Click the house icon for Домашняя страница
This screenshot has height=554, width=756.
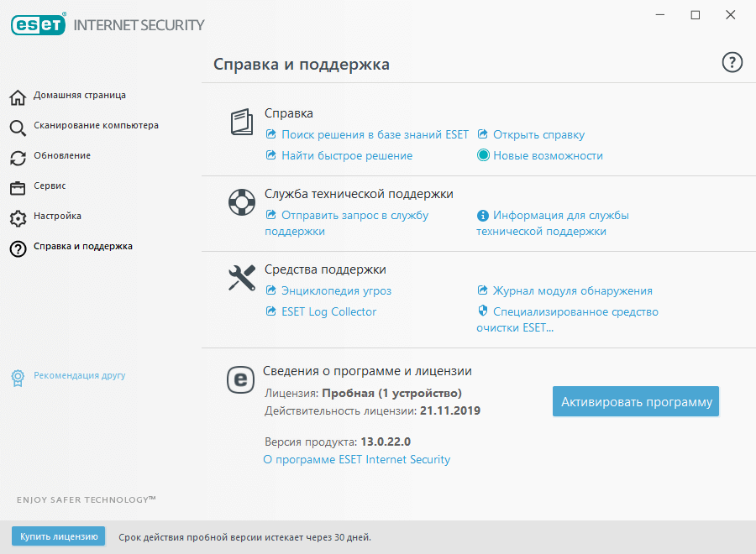coord(18,97)
